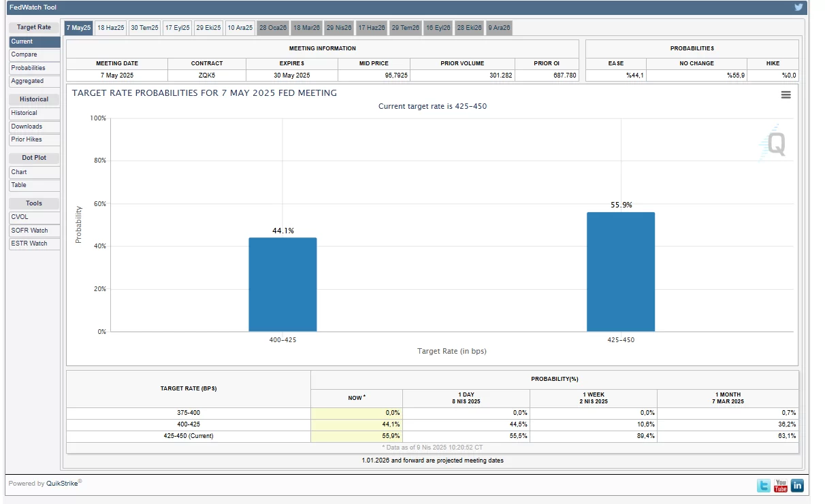Image resolution: width=825 pixels, height=504 pixels.
Task: Select the 18 Haz25 meeting tab
Action: (x=110, y=28)
